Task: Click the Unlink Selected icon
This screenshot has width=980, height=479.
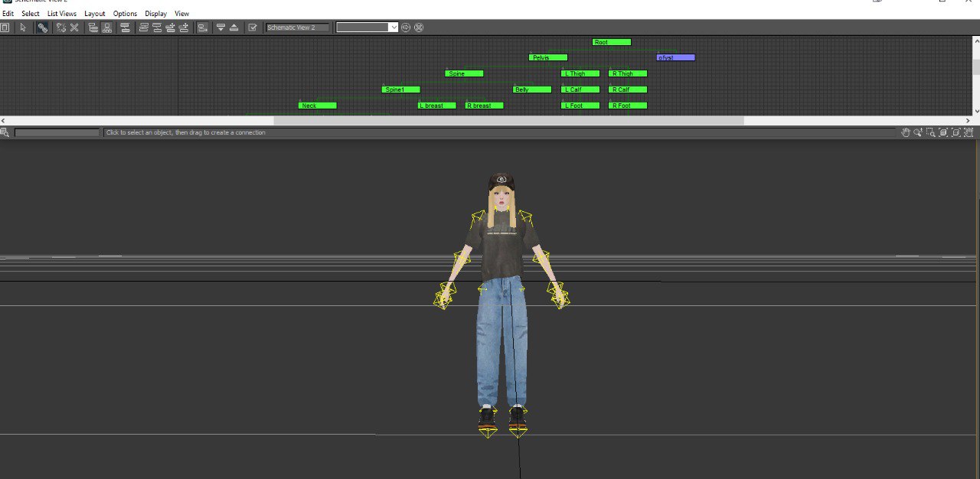Action: [x=60, y=28]
